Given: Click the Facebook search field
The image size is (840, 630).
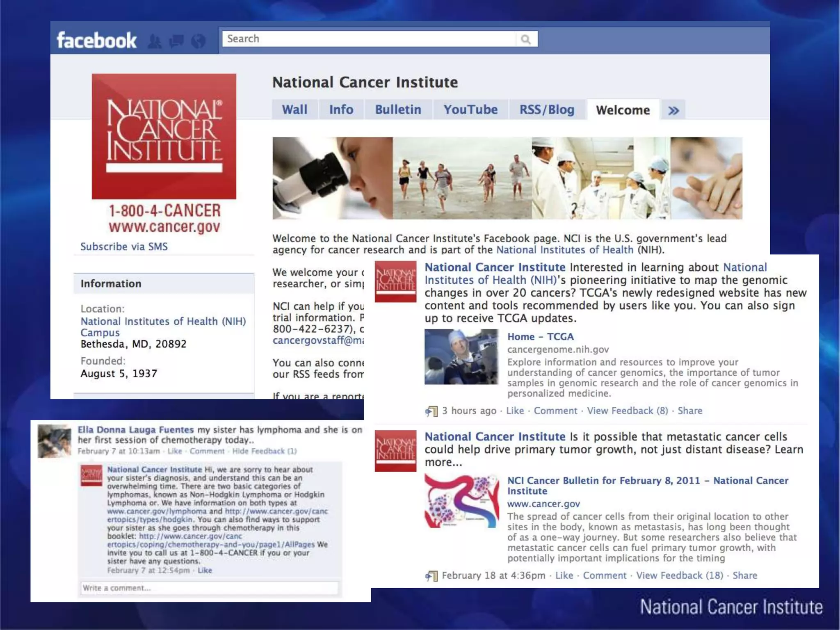Looking at the screenshot, I should [369, 39].
